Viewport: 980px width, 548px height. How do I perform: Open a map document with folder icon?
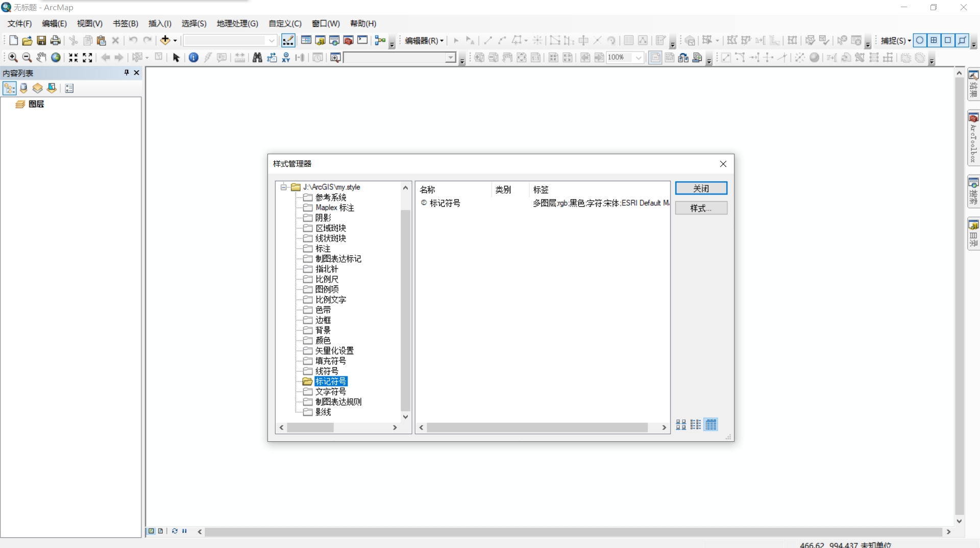(27, 40)
